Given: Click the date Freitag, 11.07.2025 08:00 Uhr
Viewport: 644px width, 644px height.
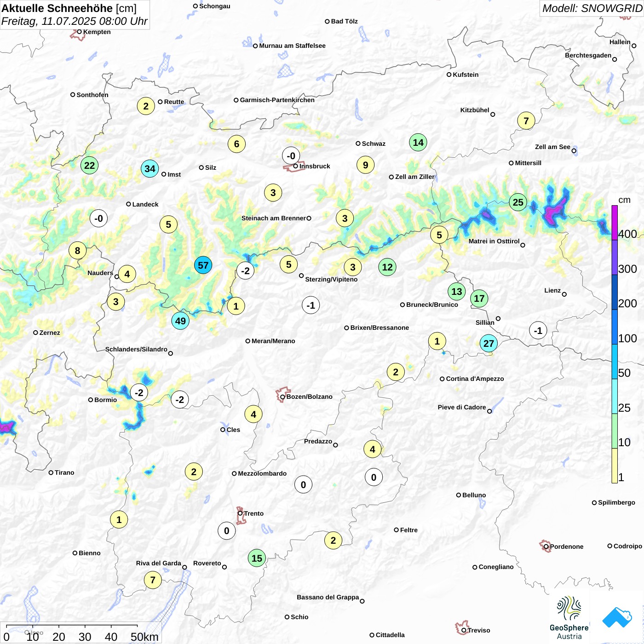Looking at the screenshot, I should [74, 21].
